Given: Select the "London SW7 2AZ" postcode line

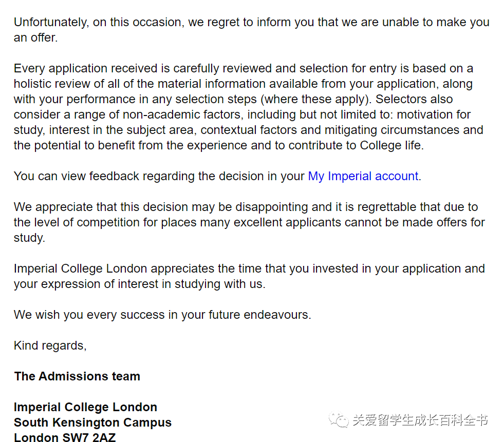Looking at the screenshot, I should tap(65, 437).
